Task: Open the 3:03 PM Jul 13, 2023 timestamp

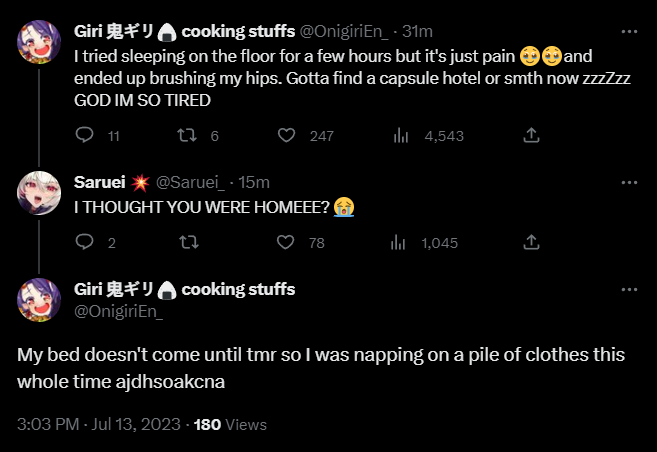Action: point(100,424)
